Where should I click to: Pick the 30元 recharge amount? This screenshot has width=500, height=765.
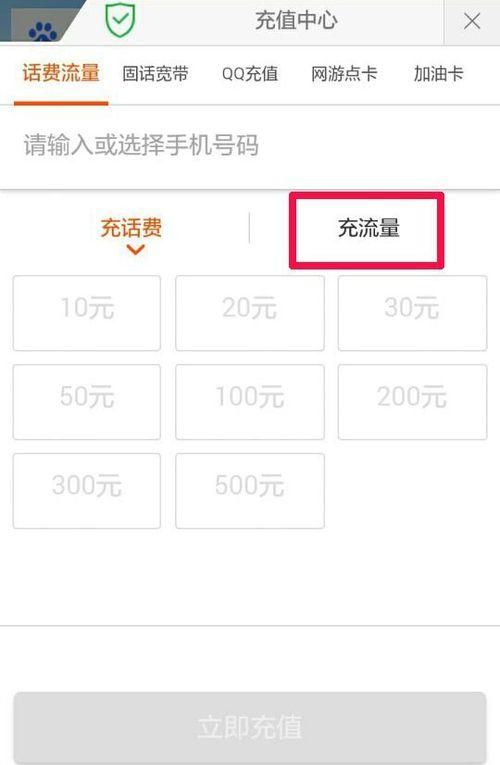(412, 313)
